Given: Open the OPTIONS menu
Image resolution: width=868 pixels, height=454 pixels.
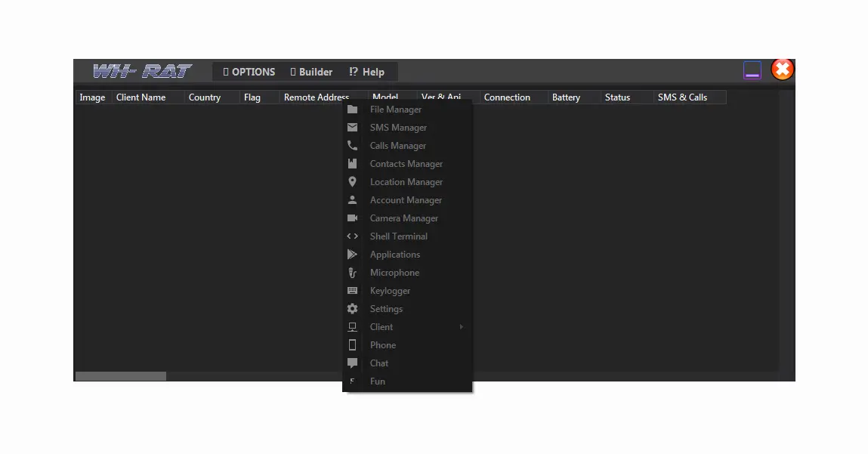Looking at the screenshot, I should click(249, 71).
